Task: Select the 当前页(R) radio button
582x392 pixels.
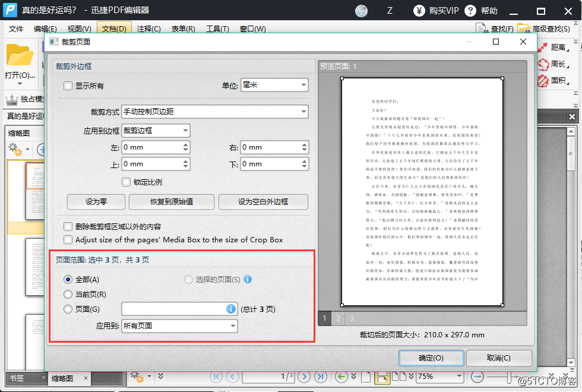Action: [x=68, y=295]
